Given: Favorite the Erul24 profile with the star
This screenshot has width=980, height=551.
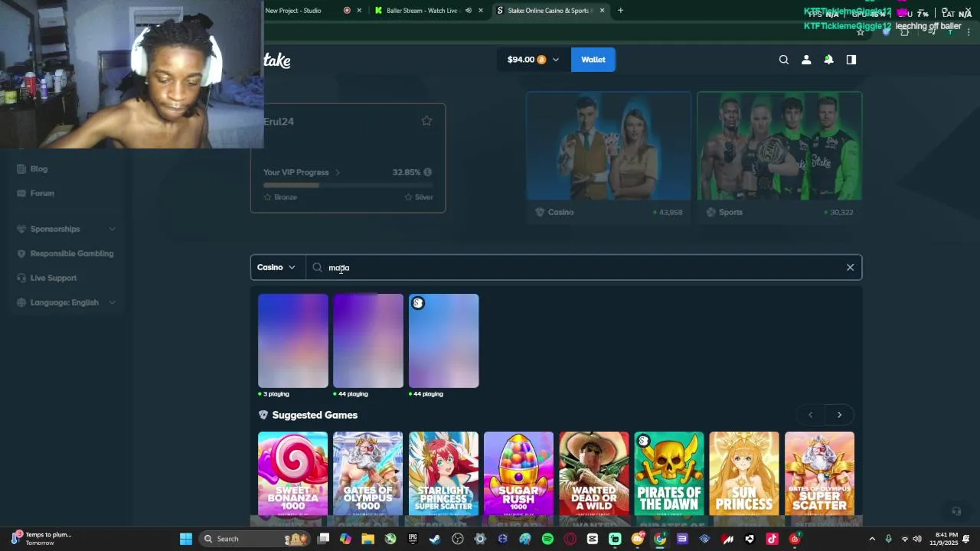Looking at the screenshot, I should (426, 121).
